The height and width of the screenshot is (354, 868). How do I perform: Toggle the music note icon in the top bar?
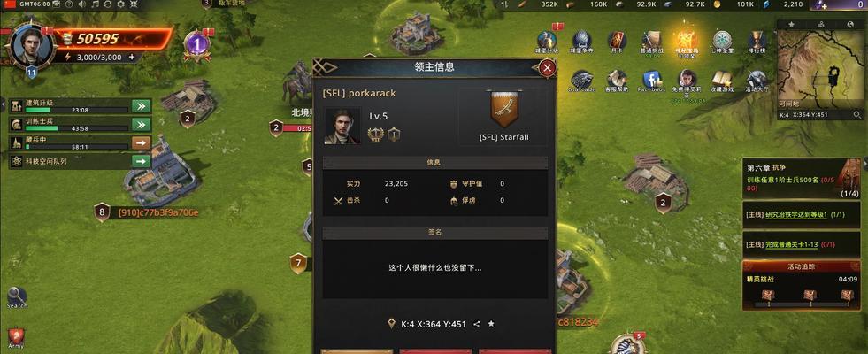95,4
